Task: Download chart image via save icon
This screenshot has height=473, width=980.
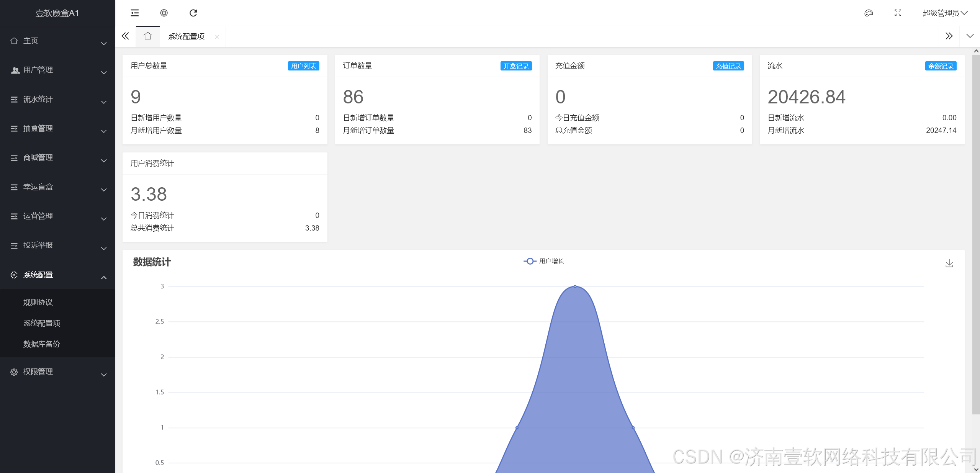Action: click(x=949, y=264)
